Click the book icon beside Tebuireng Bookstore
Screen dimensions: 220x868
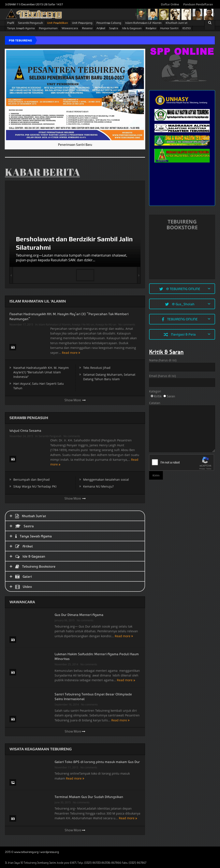tap(17, 566)
